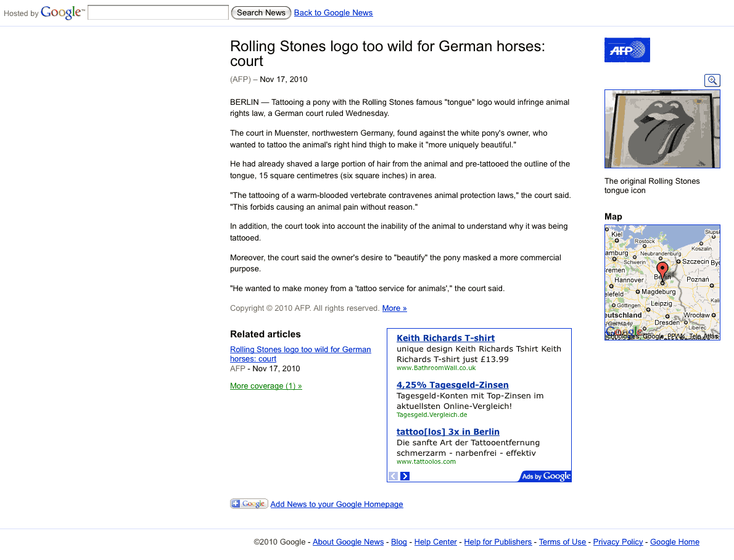The width and height of the screenshot is (734, 560).
Task: Click the 'Hosted by' label
Action: coord(21,14)
